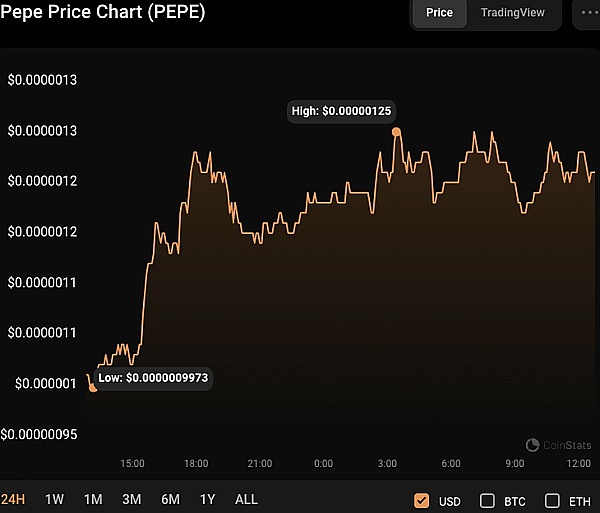This screenshot has width=600, height=513.
Task: Click the orange High price point marker
Action: pos(397,131)
